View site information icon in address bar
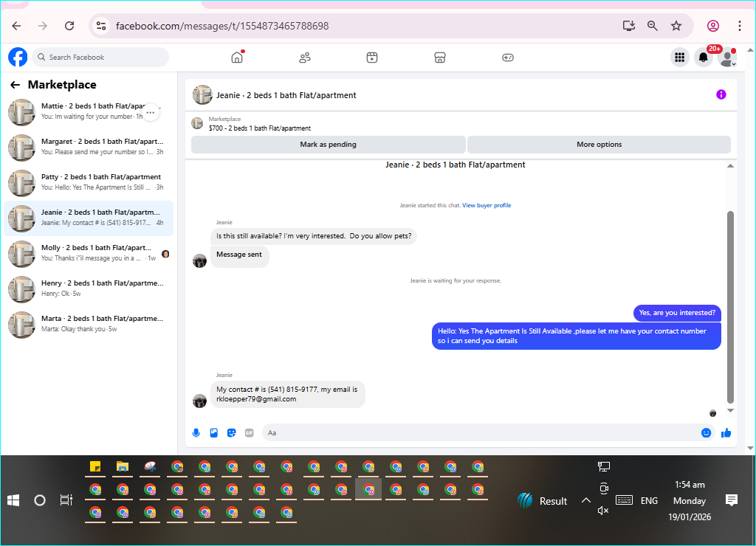This screenshot has width=756, height=546. [x=100, y=26]
